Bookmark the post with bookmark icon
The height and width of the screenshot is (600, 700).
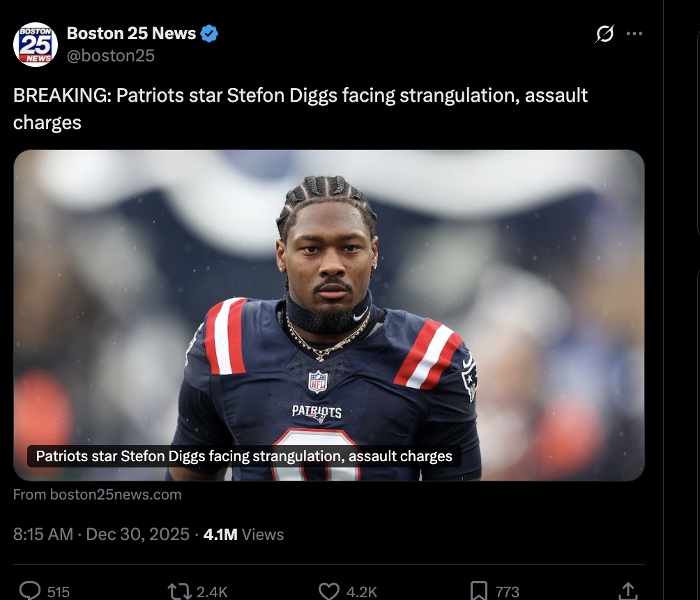click(478, 591)
